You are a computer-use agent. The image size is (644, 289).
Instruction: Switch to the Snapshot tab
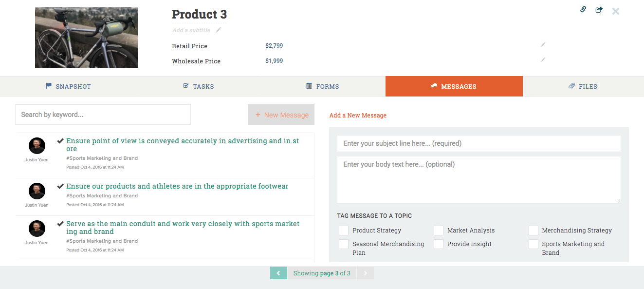pyautogui.click(x=69, y=86)
